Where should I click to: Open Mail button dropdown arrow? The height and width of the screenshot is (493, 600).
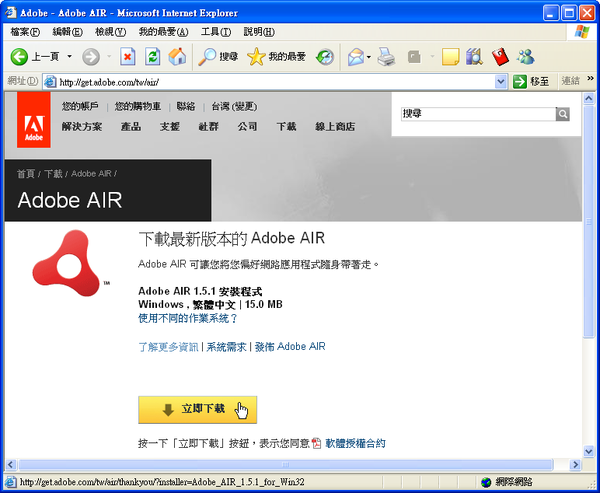coord(369,57)
